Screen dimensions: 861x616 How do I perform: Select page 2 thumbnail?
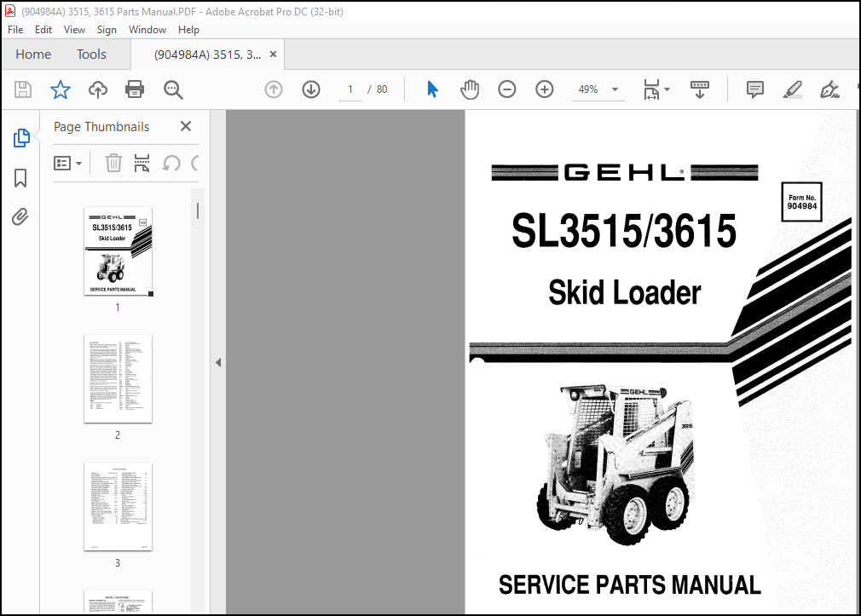point(118,379)
